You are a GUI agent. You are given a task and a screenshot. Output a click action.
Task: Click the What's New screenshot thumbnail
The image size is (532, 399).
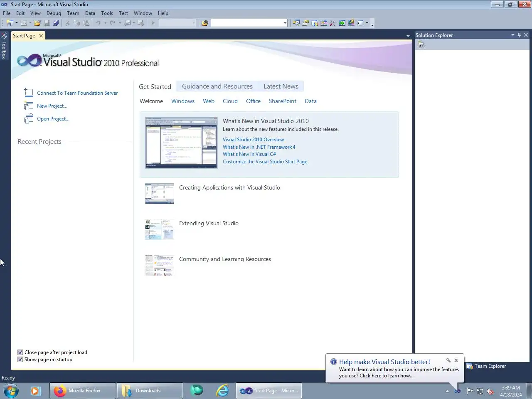[x=181, y=143]
